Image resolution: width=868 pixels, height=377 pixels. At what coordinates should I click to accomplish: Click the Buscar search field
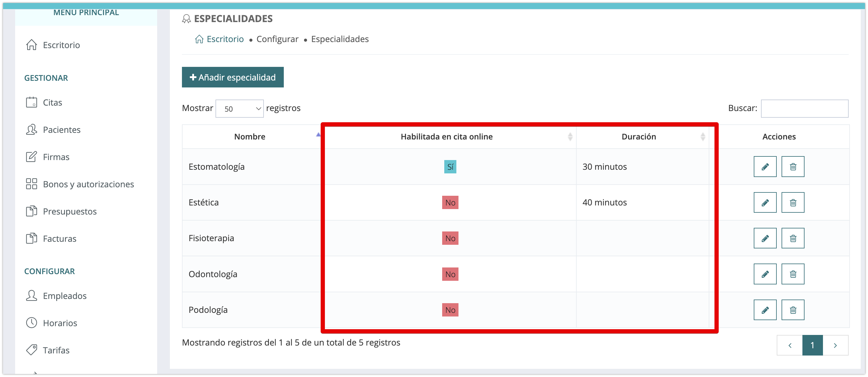(804, 109)
